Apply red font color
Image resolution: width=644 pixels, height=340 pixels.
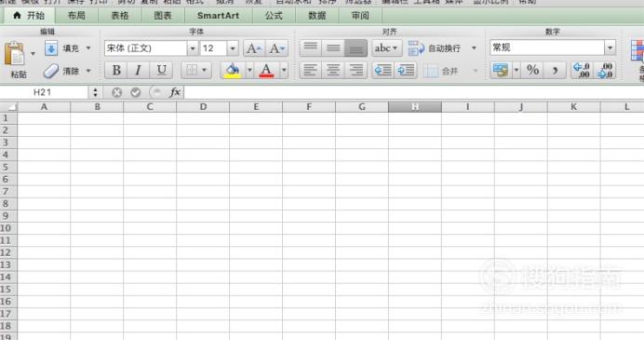[266, 70]
